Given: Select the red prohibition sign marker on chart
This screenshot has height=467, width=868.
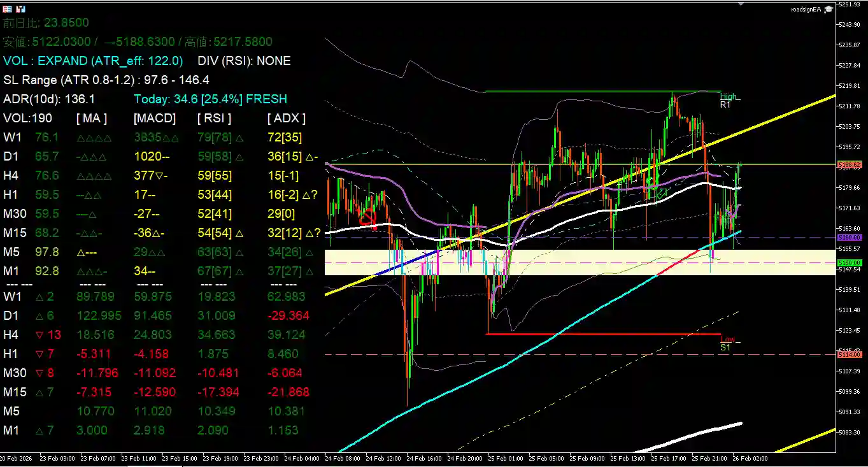Looking at the screenshot, I should tap(367, 219).
